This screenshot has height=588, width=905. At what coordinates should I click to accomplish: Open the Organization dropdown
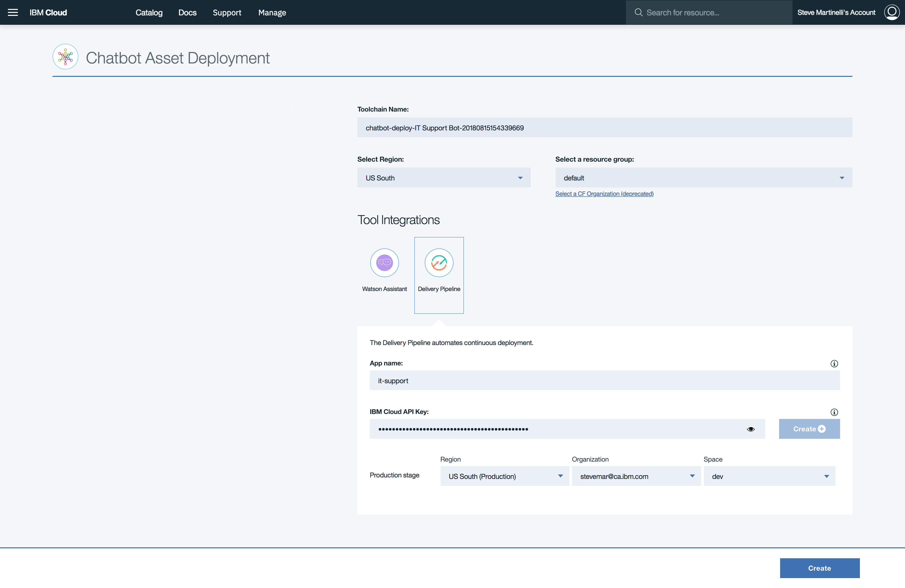tap(636, 476)
